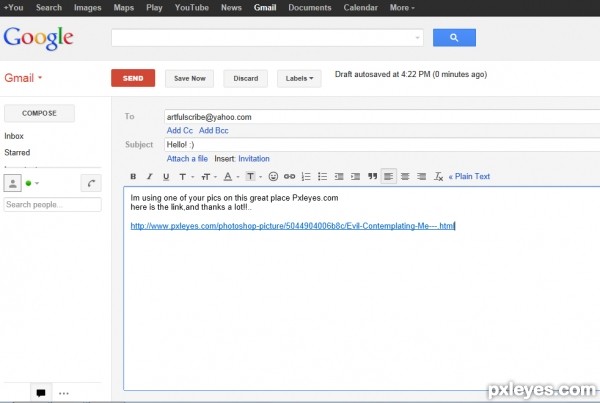
Task: Expand the Gmail dropdown menu
Action: 23,78
